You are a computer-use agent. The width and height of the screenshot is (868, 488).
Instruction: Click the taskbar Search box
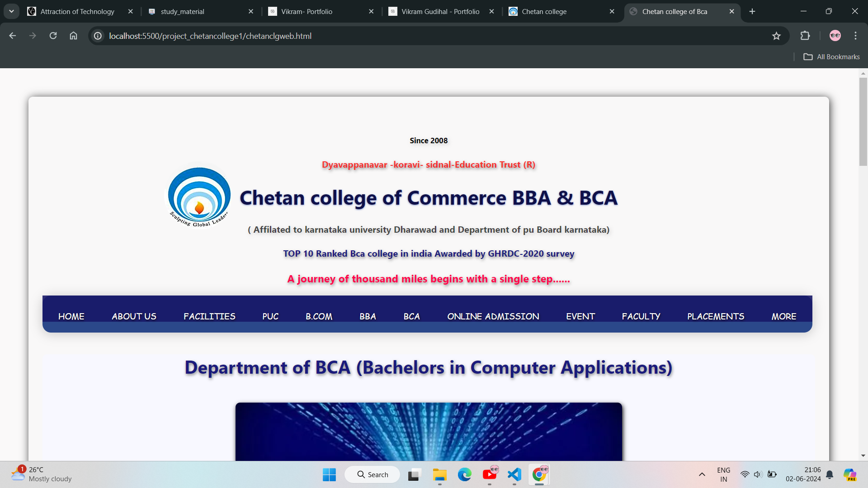point(372,474)
